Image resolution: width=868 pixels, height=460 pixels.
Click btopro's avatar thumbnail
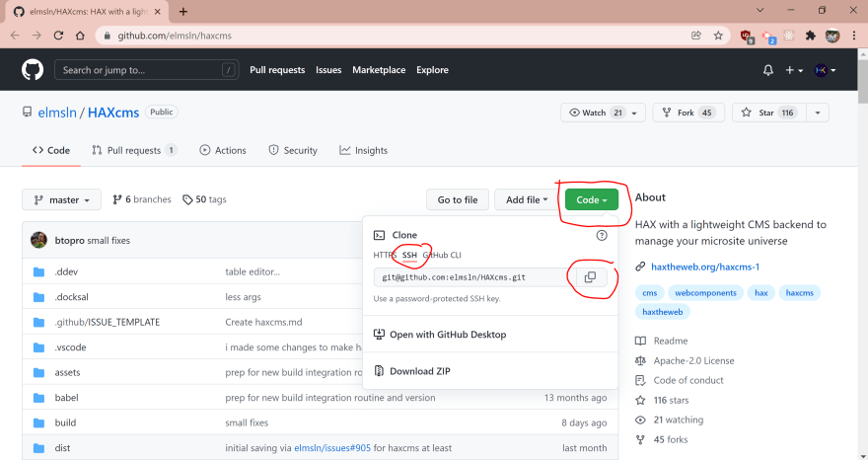point(38,240)
